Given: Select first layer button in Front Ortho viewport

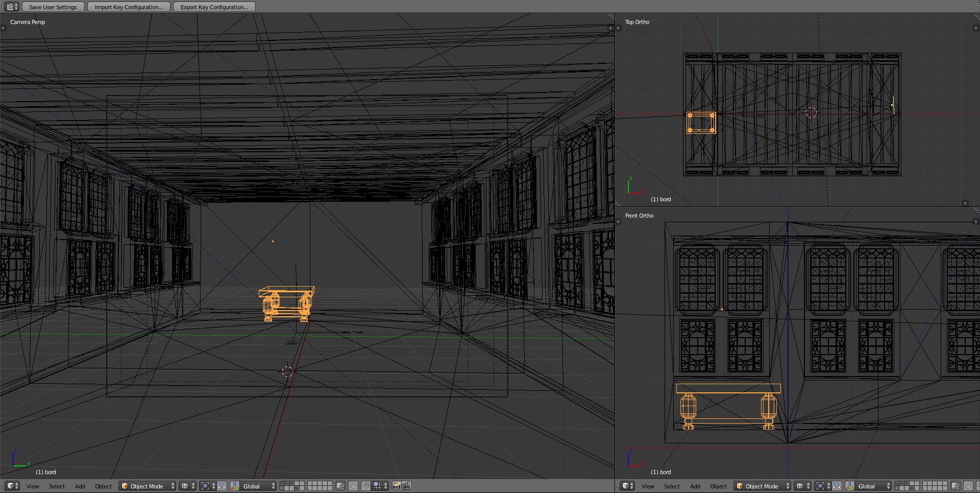Looking at the screenshot, I should (x=897, y=483).
